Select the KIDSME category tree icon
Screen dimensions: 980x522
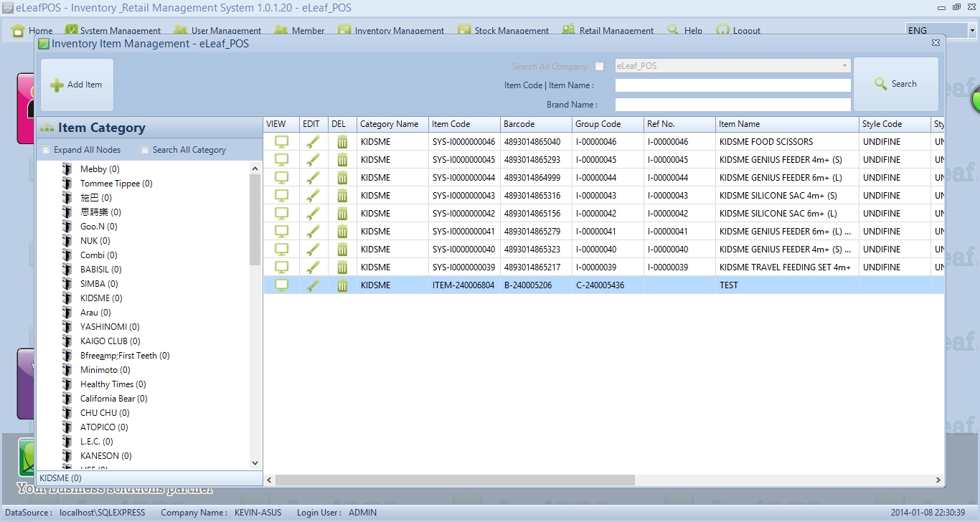pos(67,298)
